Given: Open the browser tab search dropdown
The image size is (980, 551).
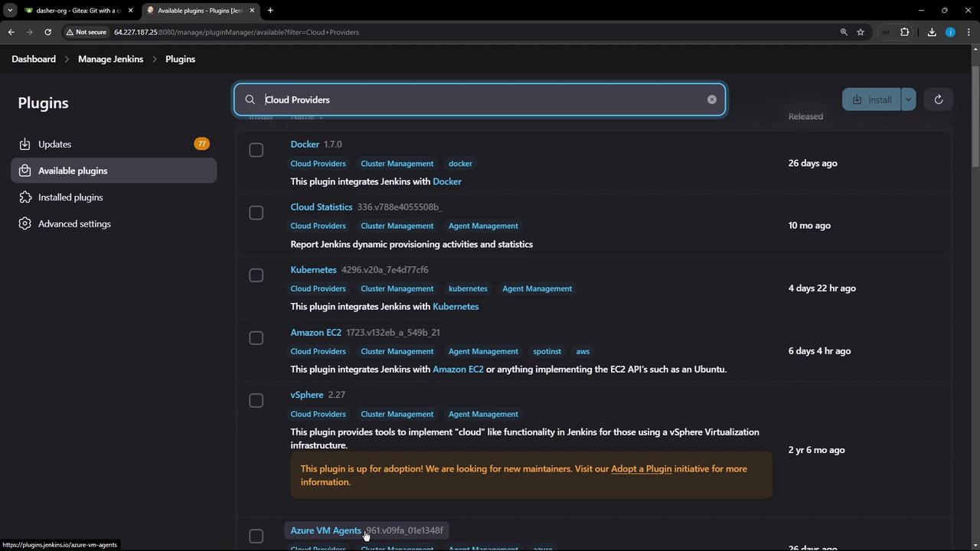Looking at the screenshot, I should click(x=10, y=10).
